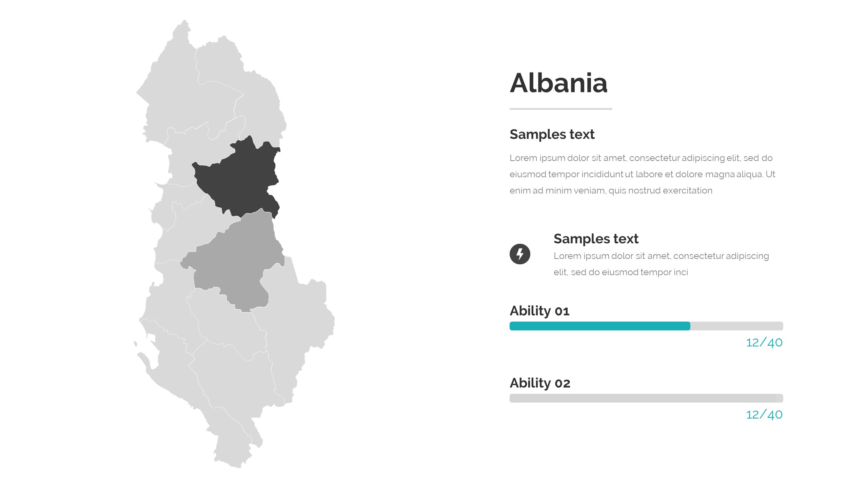Click the unfilled end of Ability 01 bar
The width and height of the screenshot is (868, 488).
(x=736, y=326)
